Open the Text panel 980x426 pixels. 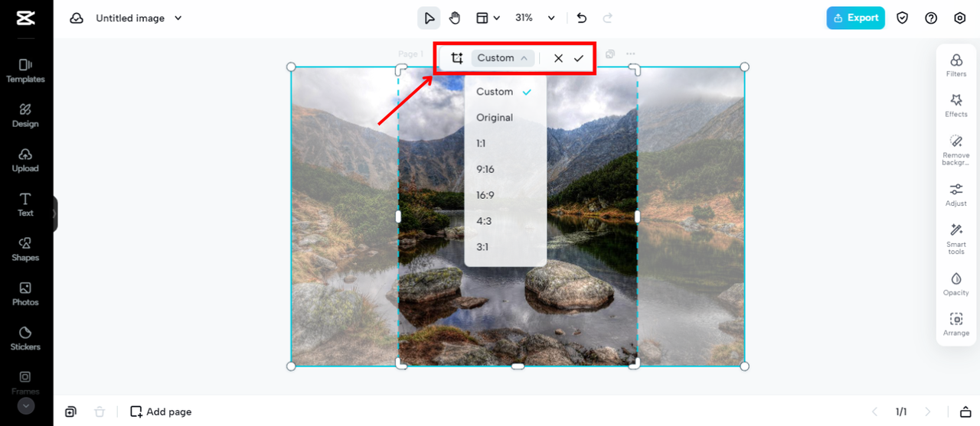click(x=25, y=205)
